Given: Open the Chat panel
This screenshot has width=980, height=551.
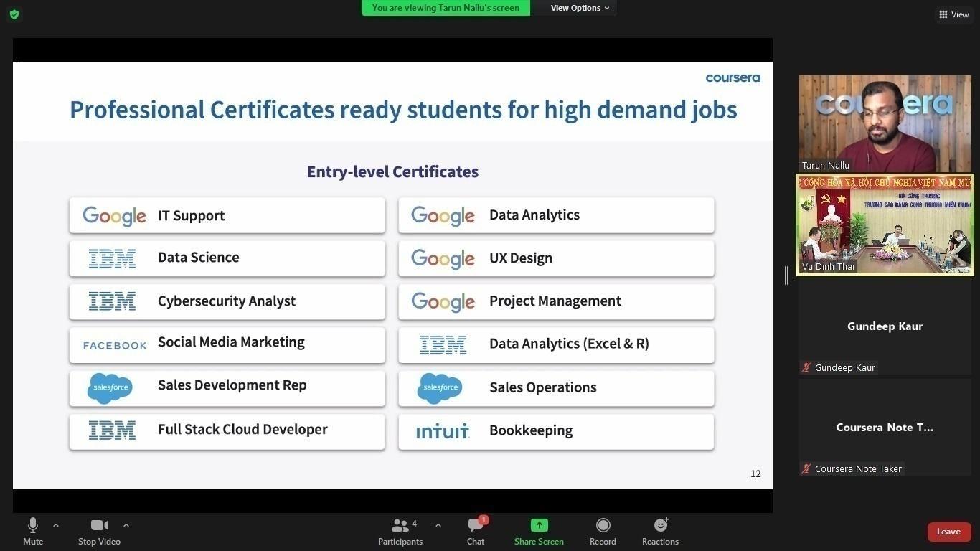Looking at the screenshot, I should point(476,531).
